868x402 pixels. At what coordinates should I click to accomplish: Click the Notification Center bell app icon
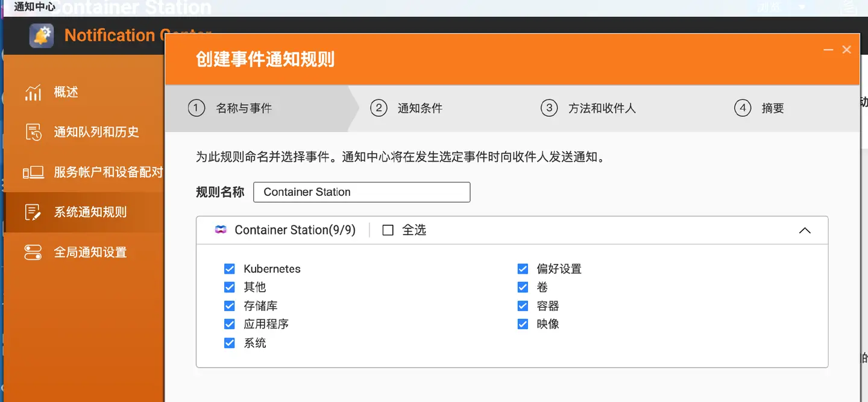pos(42,36)
